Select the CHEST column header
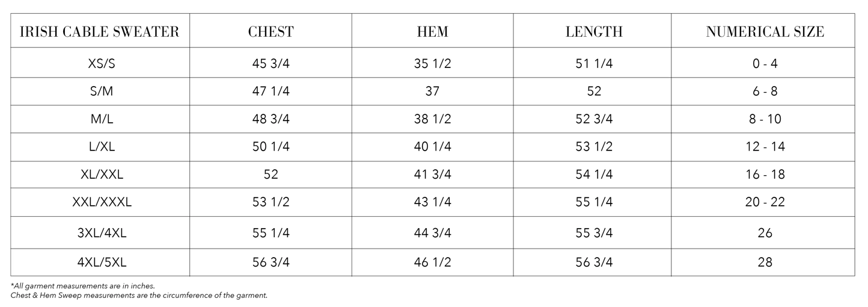The height and width of the screenshot is (307, 868). pyautogui.click(x=270, y=32)
